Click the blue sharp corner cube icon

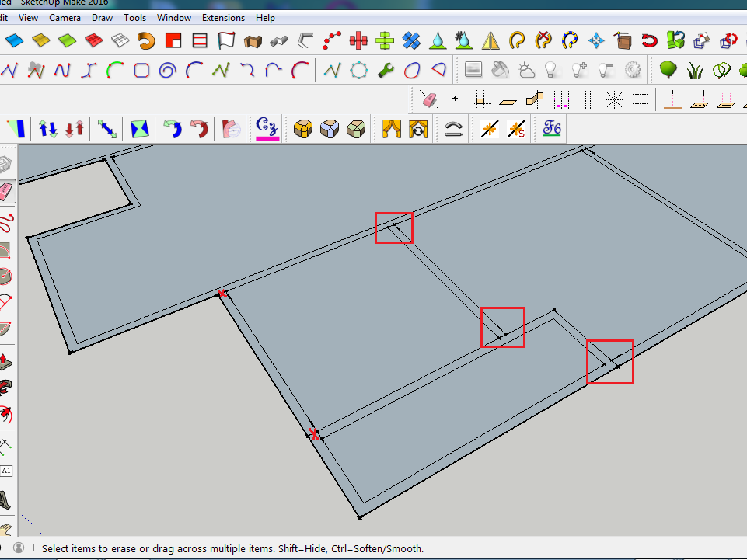[x=330, y=129]
